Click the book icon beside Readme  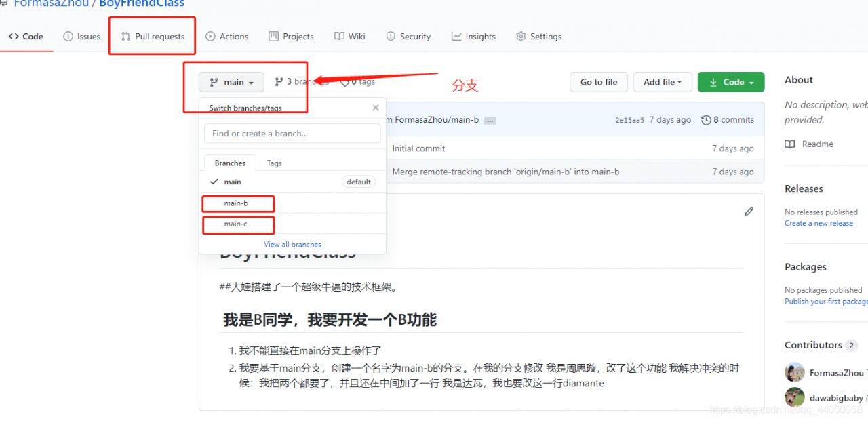click(x=790, y=144)
